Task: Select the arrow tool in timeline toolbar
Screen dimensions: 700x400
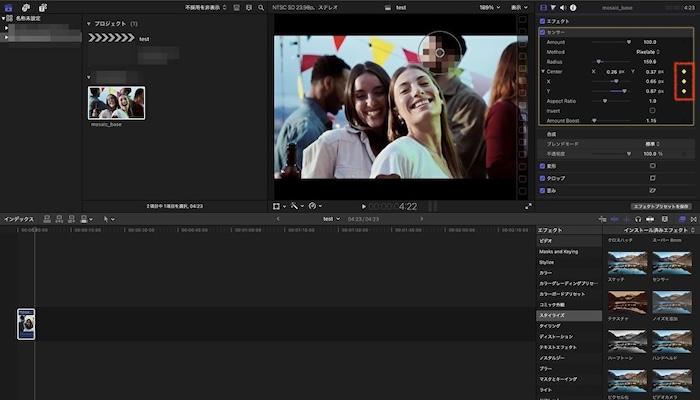Action: tap(106, 219)
